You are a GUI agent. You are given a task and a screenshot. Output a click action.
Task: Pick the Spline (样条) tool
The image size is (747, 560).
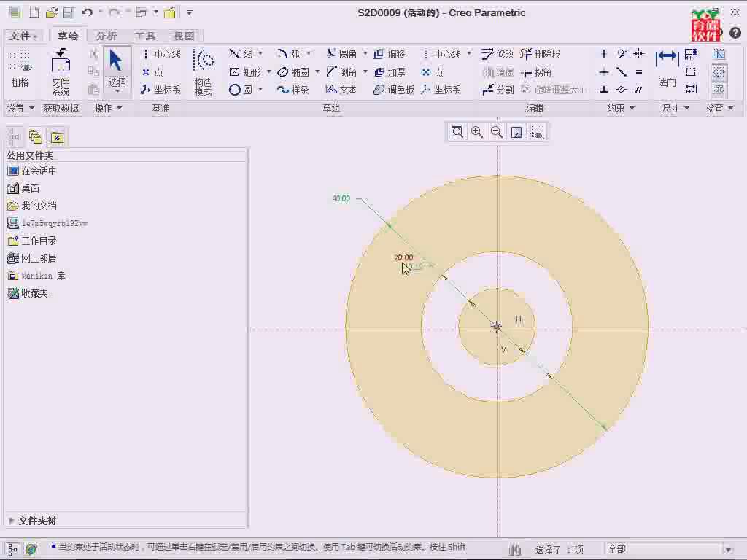tap(293, 90)
